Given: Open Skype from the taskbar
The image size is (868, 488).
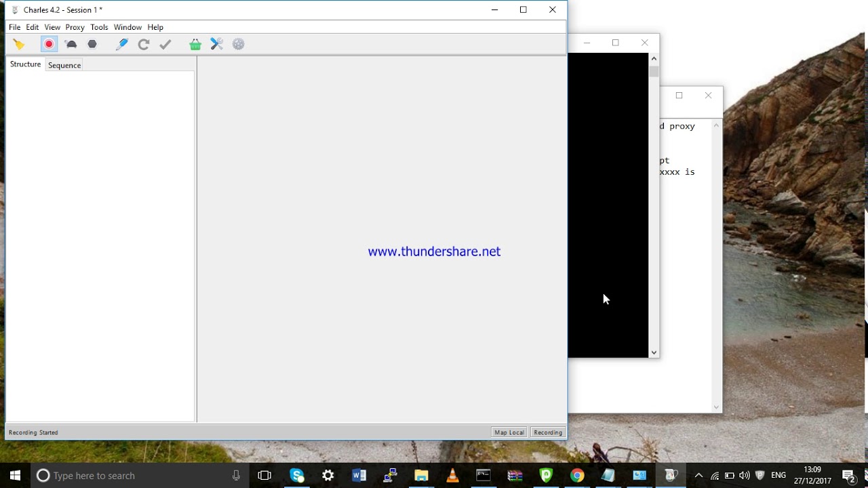Looking at the screenshot, I should coord(297,476).
